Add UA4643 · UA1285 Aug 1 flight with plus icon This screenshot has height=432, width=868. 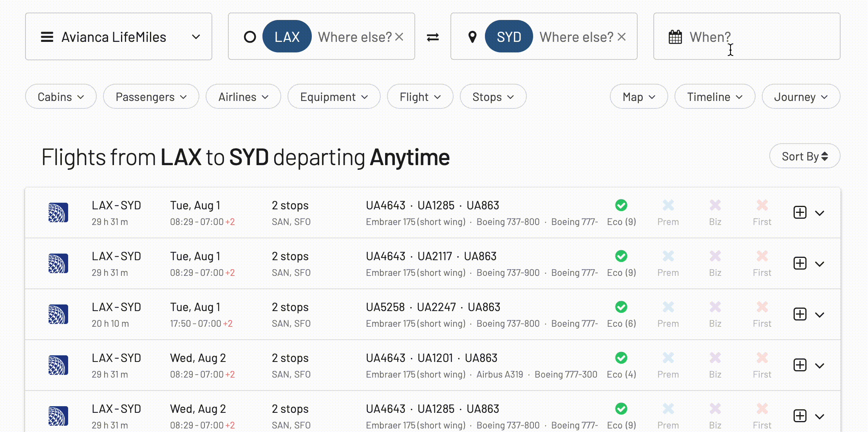tap(799, 212)
